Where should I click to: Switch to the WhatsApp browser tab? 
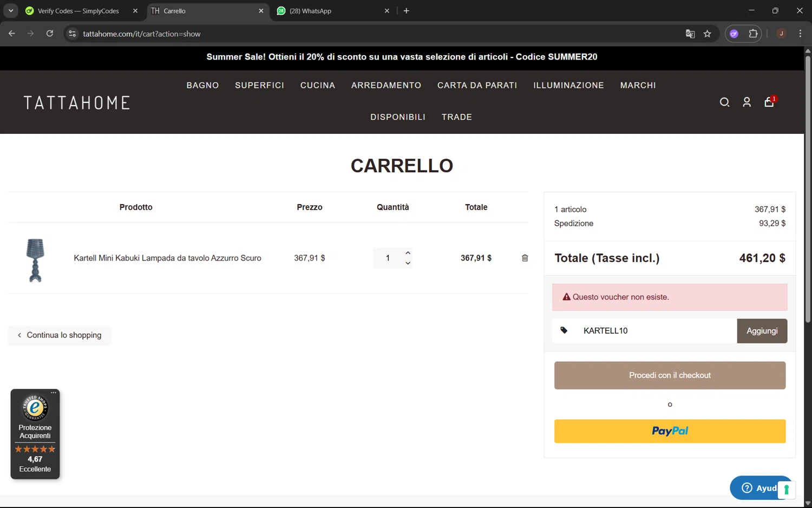(310, 11)
